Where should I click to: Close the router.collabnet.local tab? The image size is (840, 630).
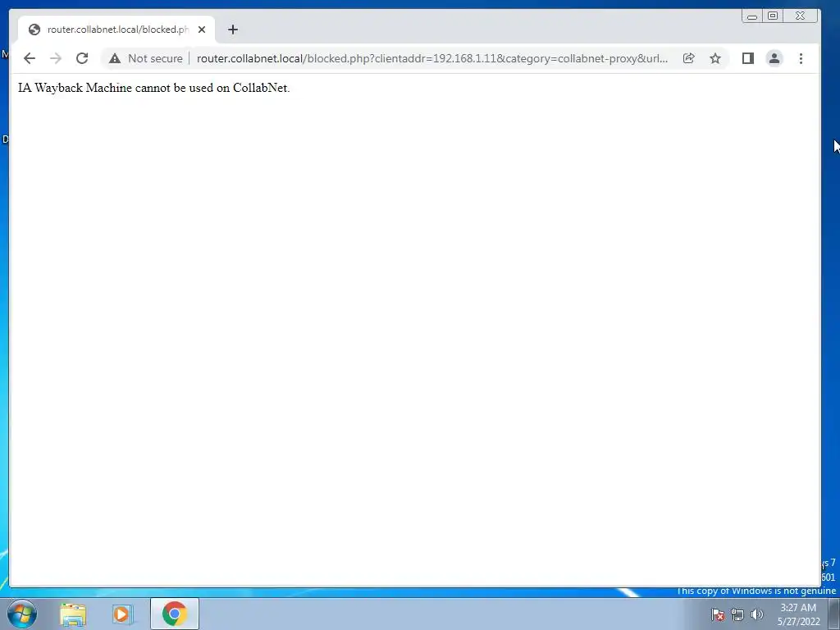[x=202, y=30]
